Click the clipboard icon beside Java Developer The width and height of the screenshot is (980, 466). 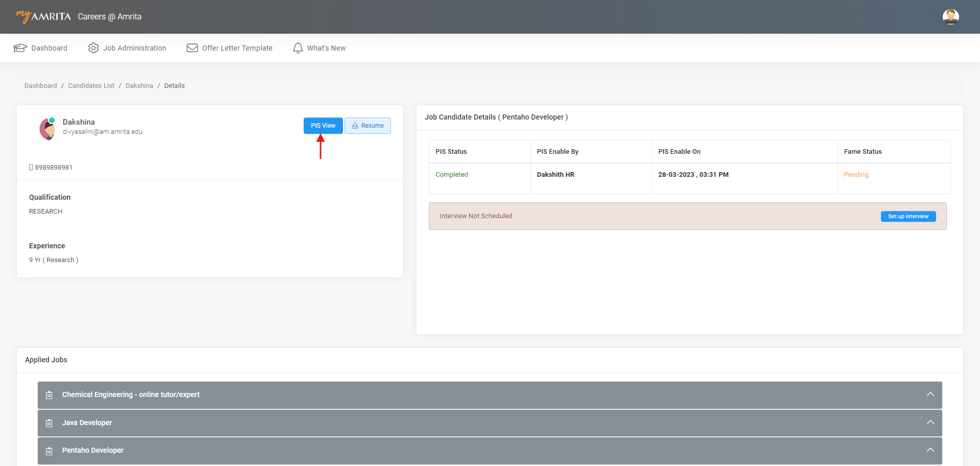pos(49,423)
